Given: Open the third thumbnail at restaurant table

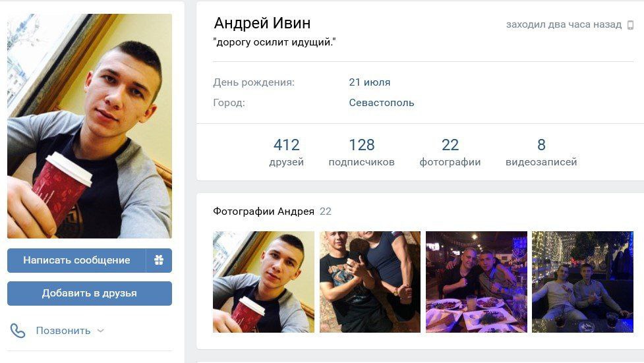Looking at the screenshot, I should (x=477, y=282).
